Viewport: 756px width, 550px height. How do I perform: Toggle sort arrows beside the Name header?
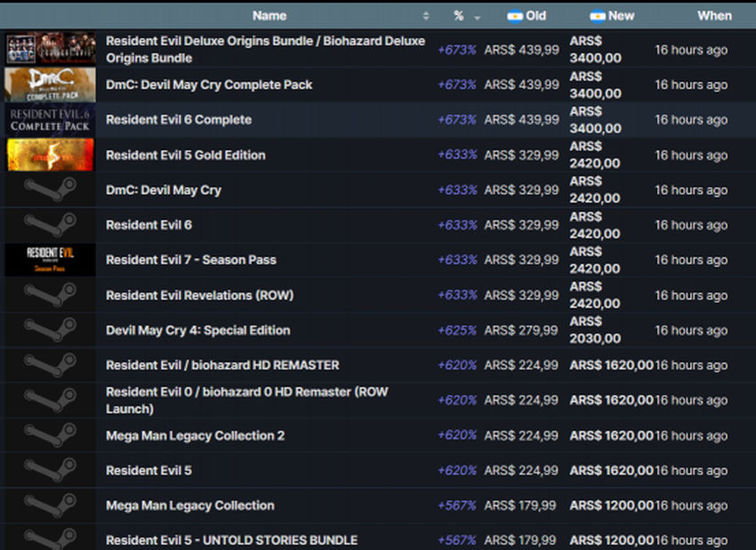426,16
